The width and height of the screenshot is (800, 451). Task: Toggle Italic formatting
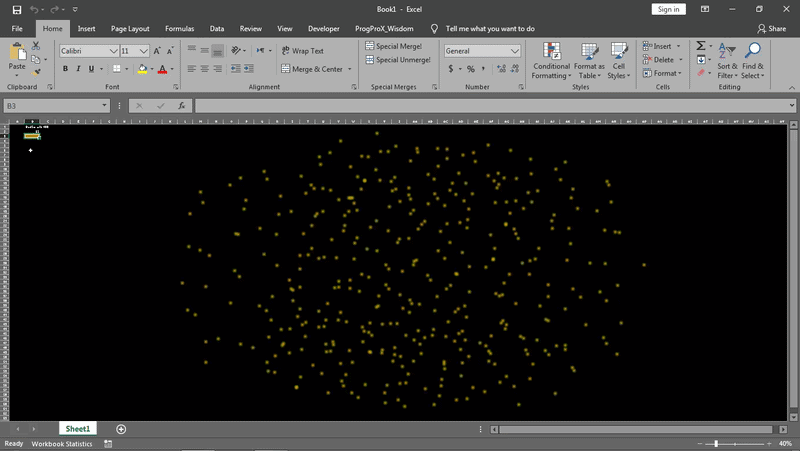click(78, 69)
